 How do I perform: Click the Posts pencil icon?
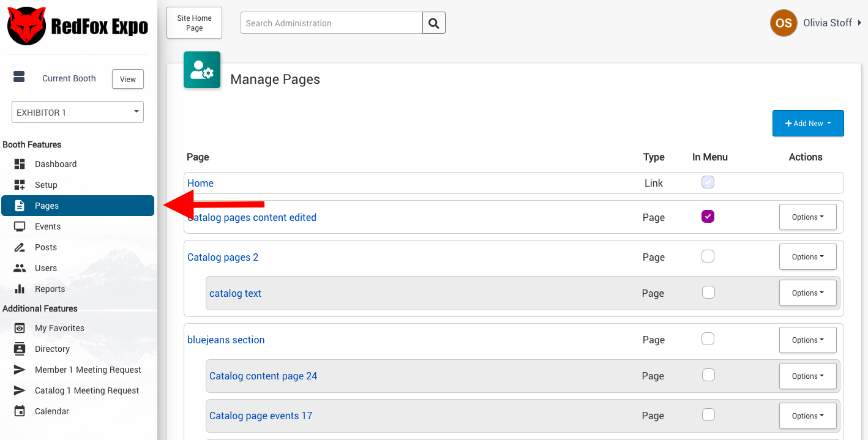pyautogui.click(x=20, y=247)
